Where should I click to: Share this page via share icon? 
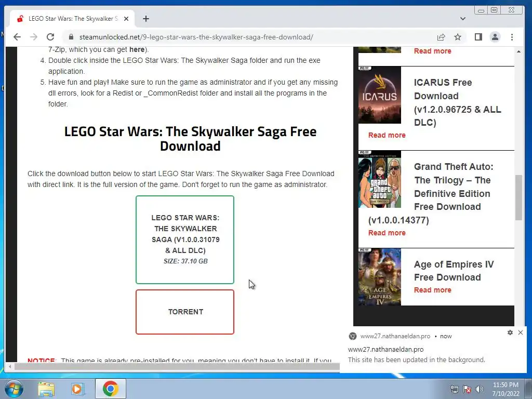[441, 37]
